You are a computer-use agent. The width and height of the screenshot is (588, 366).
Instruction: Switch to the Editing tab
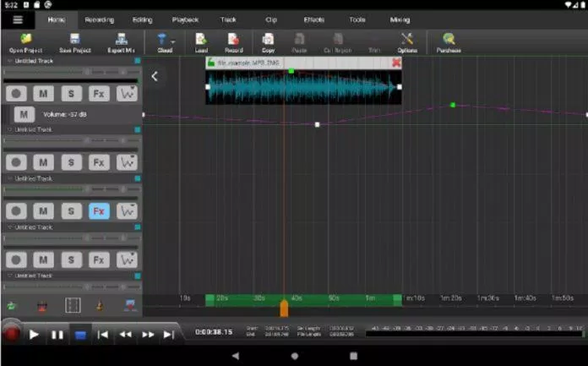tap(143, 20)
